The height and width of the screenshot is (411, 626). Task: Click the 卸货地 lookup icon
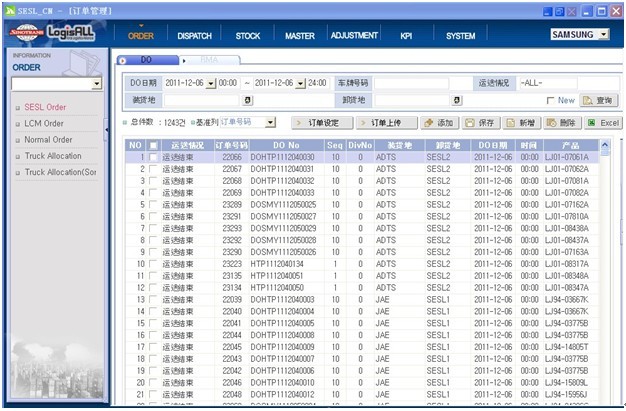(x=457, y=100)
